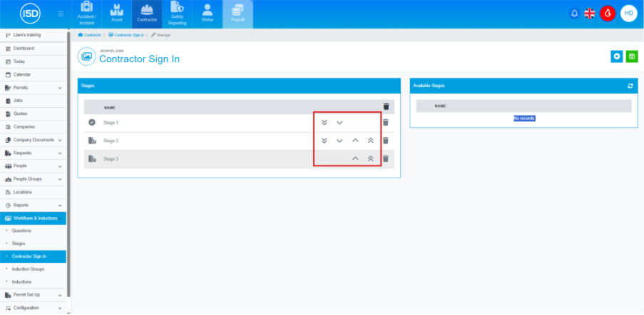This screenshot has width=644, height=315.
Task: Move Stage 2 down one position
Action: tap(339, 141)
